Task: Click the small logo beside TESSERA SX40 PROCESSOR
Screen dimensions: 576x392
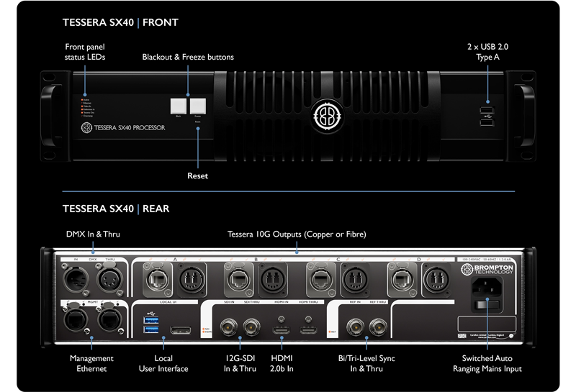Action: point(86,128)
